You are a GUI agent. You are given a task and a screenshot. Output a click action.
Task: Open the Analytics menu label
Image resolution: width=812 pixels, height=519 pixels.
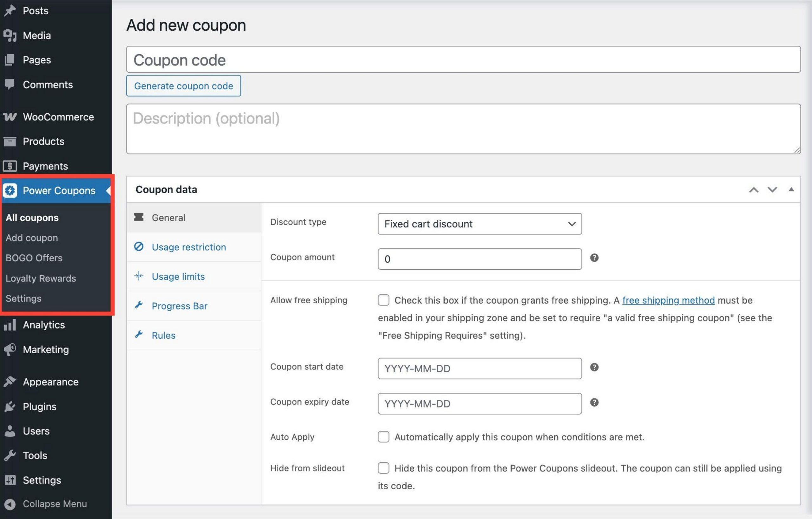pyautogui.click(x=44, y=325)
